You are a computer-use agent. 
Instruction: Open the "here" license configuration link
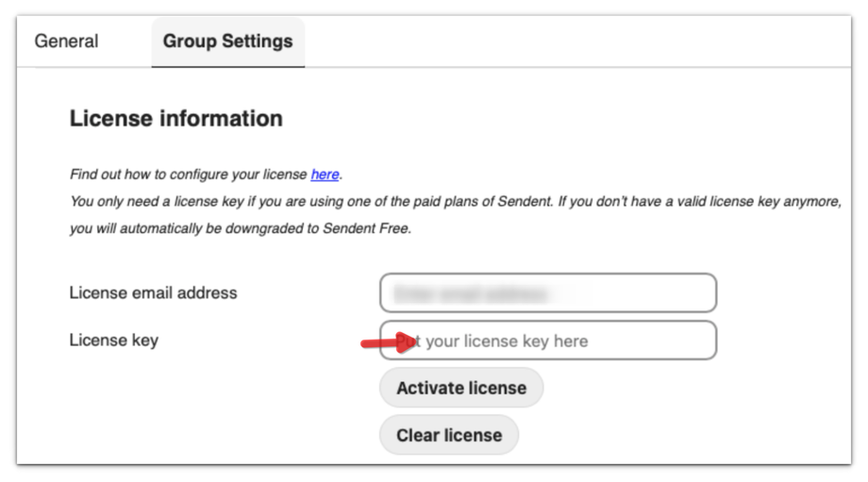[325, 175]
